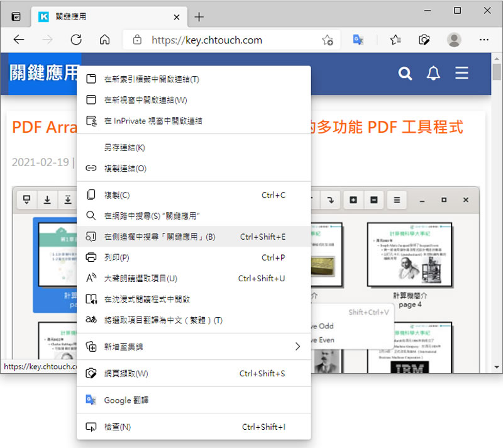This screenshot has width=503, height=448.
Task: Click PDF app first download arrow icon
Action: point(48,200)
